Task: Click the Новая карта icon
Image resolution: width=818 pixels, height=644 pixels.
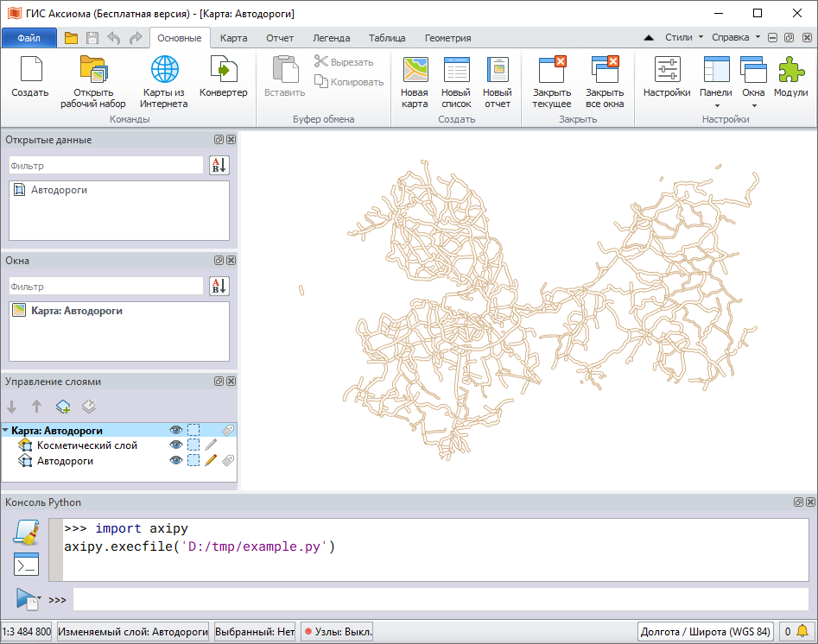Action: (x=415, y=82)
